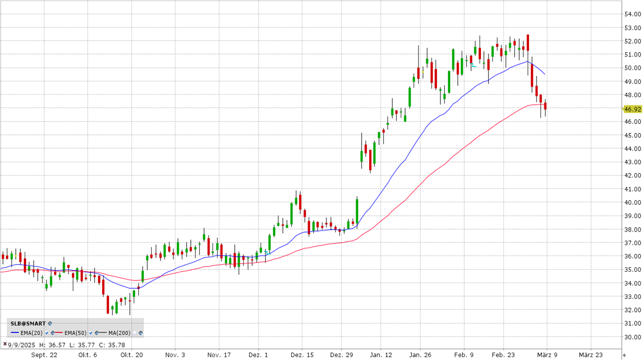Enable the MA(200) checkbox

[135, 333]
